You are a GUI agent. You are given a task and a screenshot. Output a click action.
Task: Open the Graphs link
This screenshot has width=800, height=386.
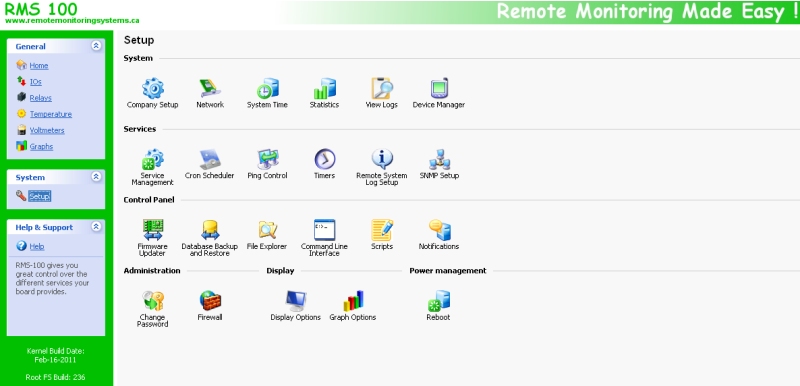click(41, 147)
